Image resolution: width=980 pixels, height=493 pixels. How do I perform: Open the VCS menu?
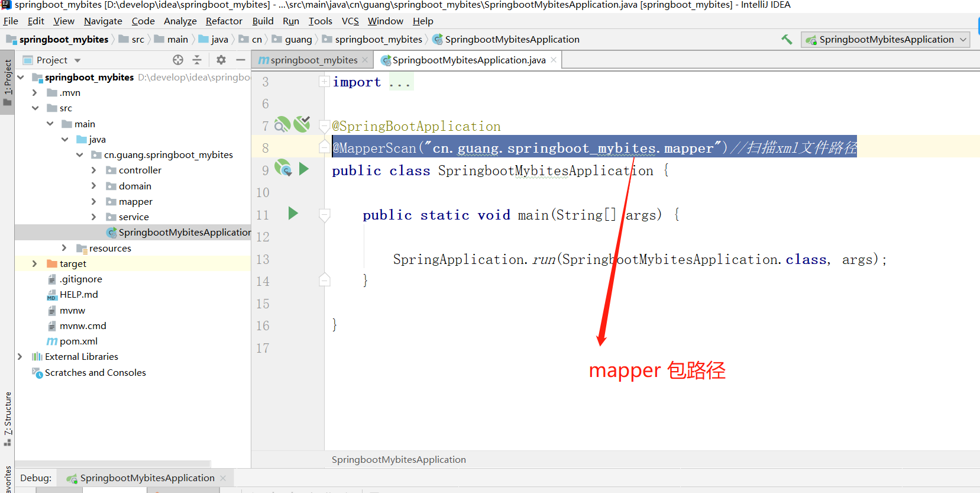[350, 21]
